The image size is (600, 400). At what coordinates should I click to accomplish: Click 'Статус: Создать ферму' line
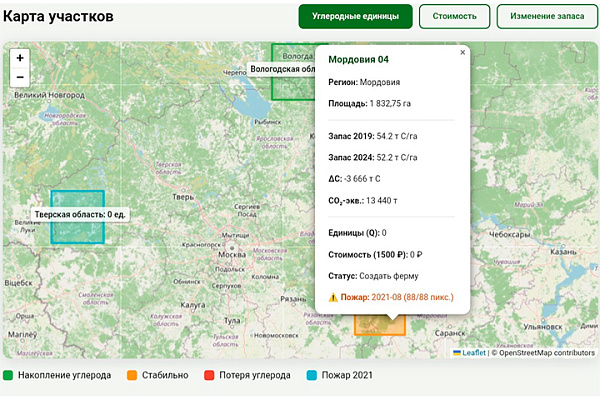click(x=373, y=276)
